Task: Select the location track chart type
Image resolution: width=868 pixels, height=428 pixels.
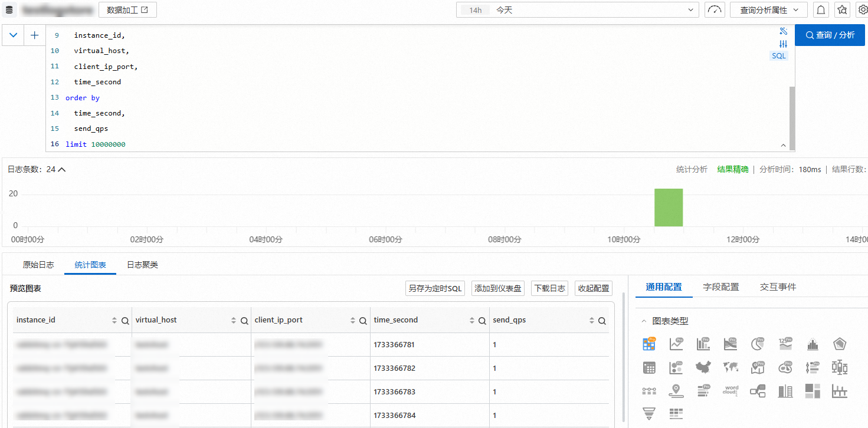Action: tap(676, 391)
